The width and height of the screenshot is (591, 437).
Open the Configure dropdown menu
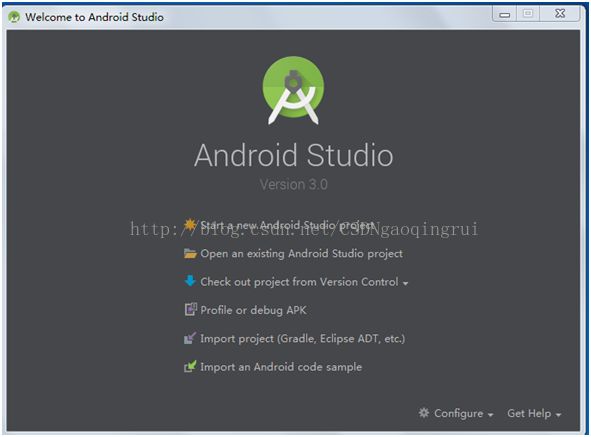pos(456,414)
